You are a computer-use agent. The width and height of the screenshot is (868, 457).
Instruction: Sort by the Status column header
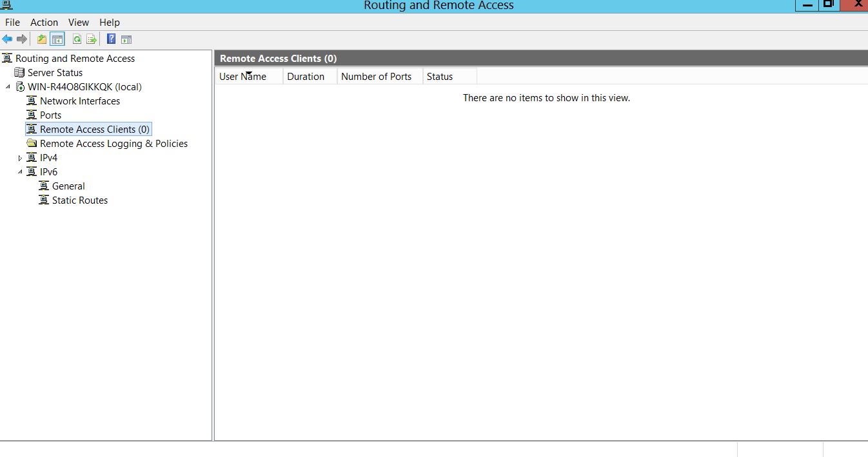pos(450,76)
